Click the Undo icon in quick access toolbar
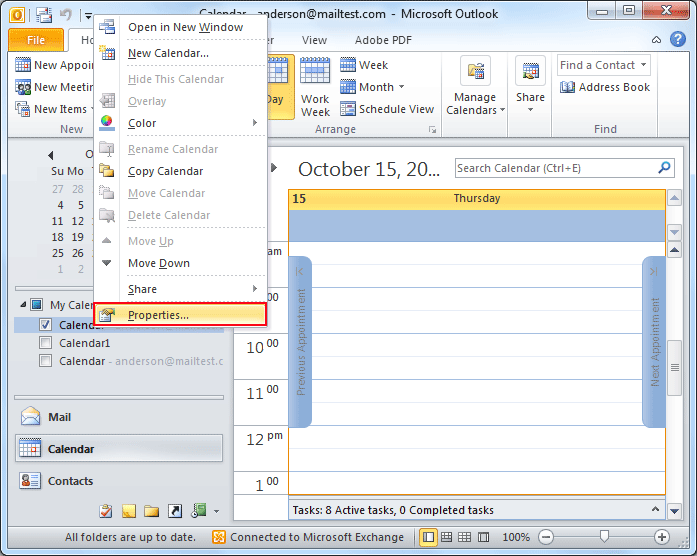The height and width of the screenshot is (556, 697). 66,15
